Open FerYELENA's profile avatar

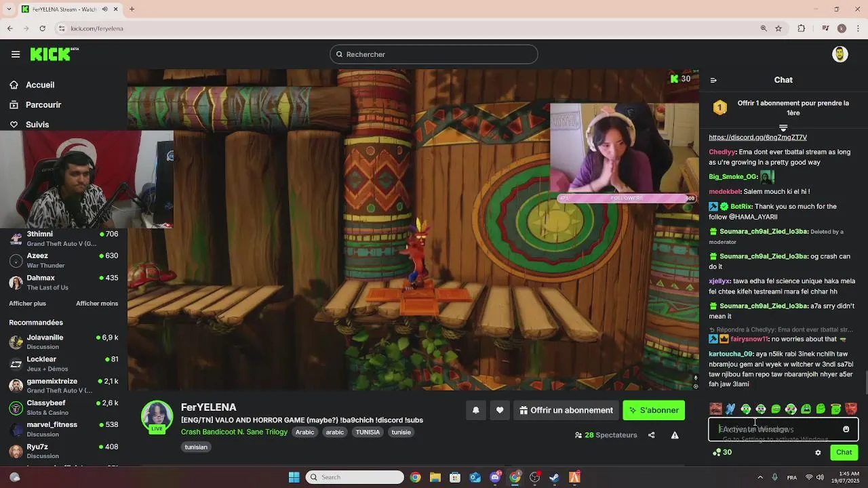157,416
